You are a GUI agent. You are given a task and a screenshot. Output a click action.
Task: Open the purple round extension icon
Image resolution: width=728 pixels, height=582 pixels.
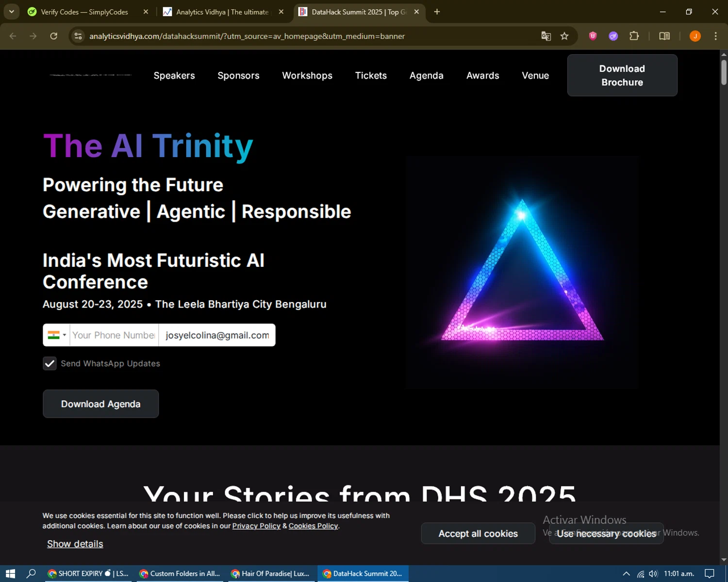[x=613, y=36]
